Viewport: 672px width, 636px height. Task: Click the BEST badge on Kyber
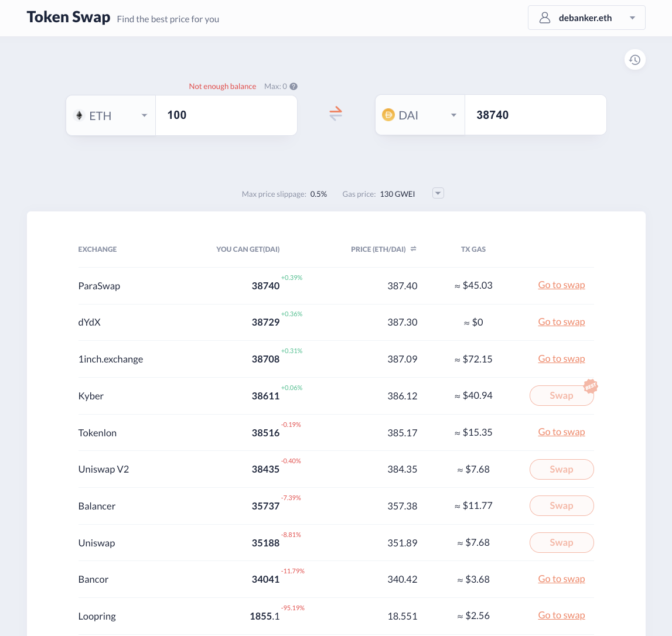click(x=591, y=387)
